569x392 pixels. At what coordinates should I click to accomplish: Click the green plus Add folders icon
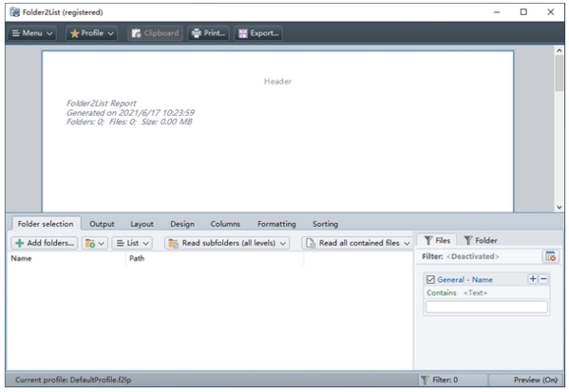pyautogui.click(x=20, y=243)
